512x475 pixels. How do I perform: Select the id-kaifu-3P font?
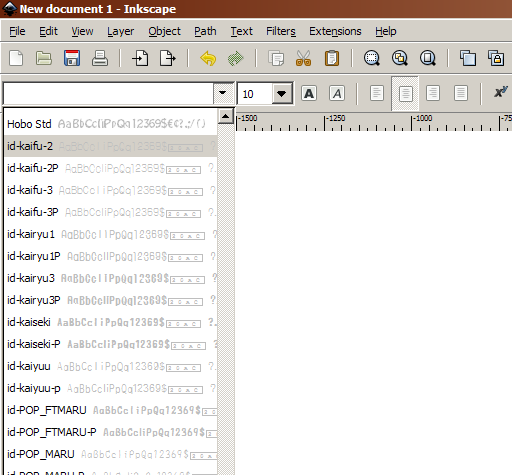pyautogui.click(x=111, y=212)
